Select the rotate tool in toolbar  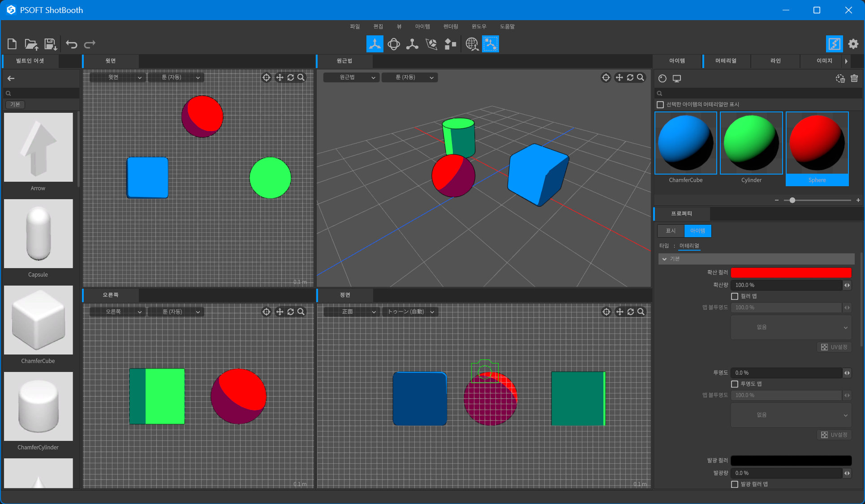pyautogui.click(x=394, y=44)
